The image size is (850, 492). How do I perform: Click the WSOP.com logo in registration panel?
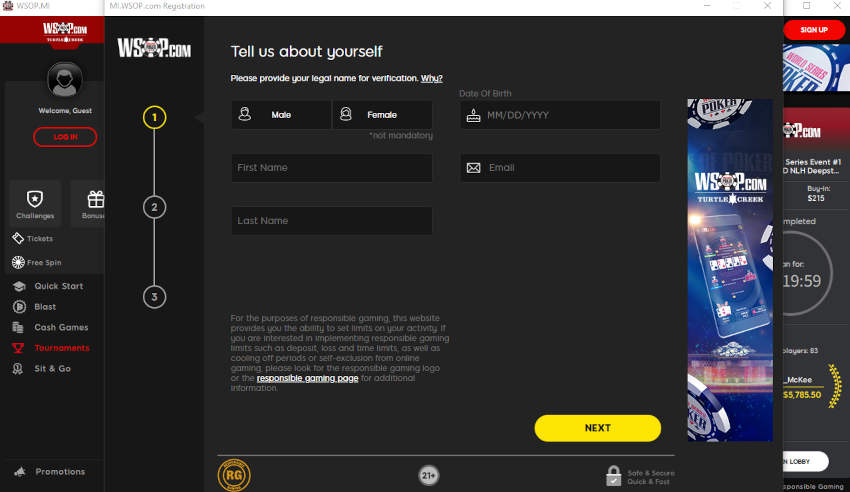(x=154, y=48)
